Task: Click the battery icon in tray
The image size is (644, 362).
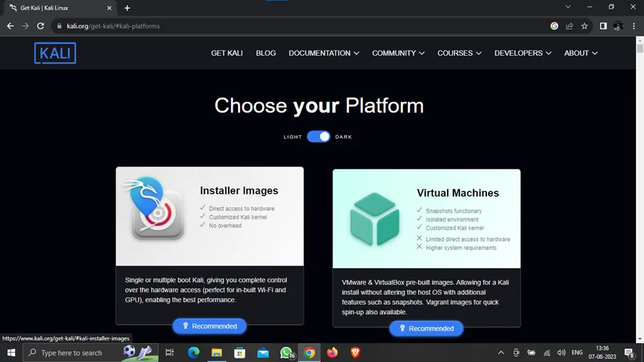Action: tap(532, 353)
